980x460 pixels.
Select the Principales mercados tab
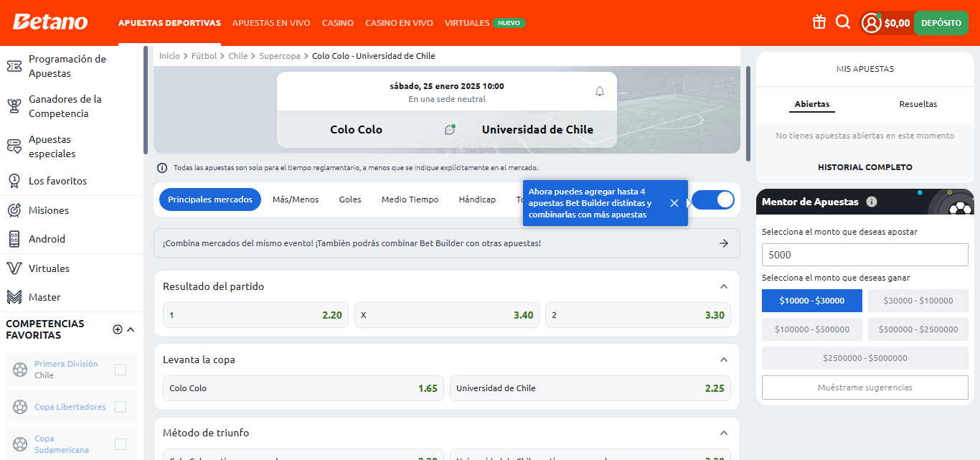coord(210,200)
